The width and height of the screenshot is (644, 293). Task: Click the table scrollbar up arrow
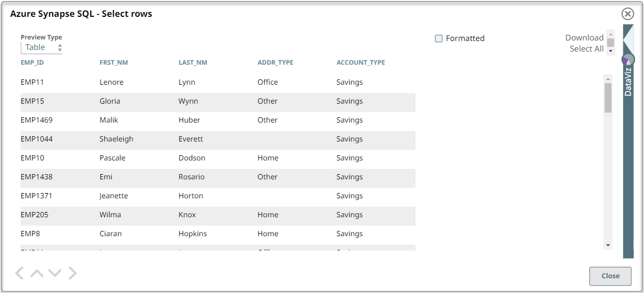coord(608,79)
